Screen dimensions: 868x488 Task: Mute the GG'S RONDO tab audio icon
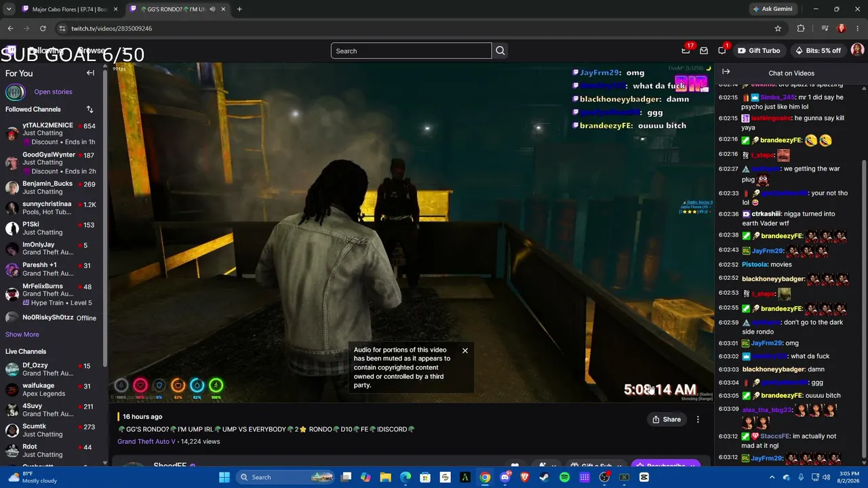(x=212, y=9)
